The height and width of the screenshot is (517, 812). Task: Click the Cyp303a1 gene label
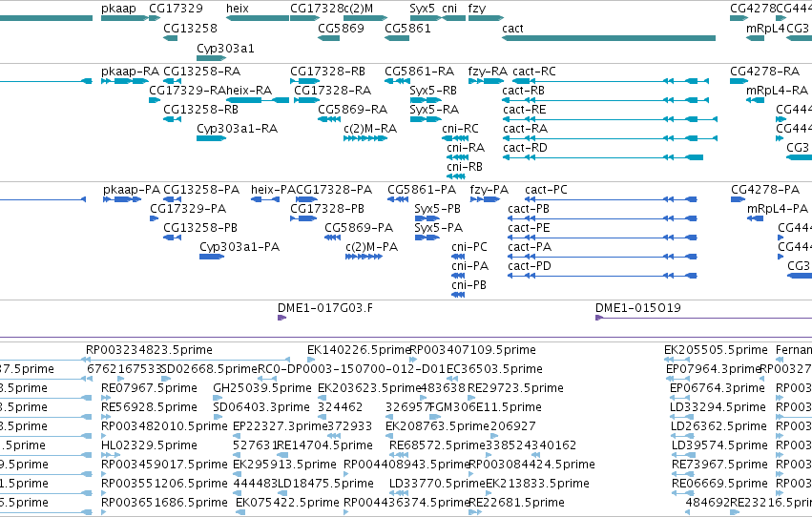[225, 49]
